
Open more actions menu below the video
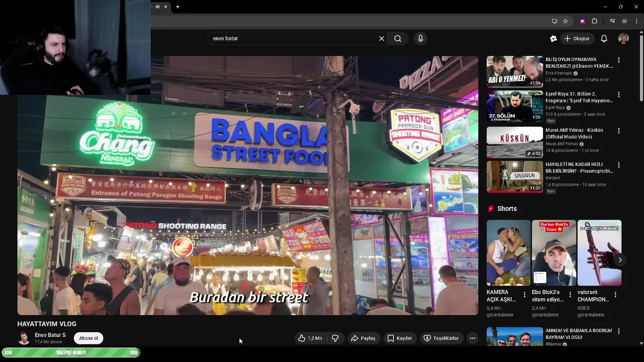click(472, 338)
